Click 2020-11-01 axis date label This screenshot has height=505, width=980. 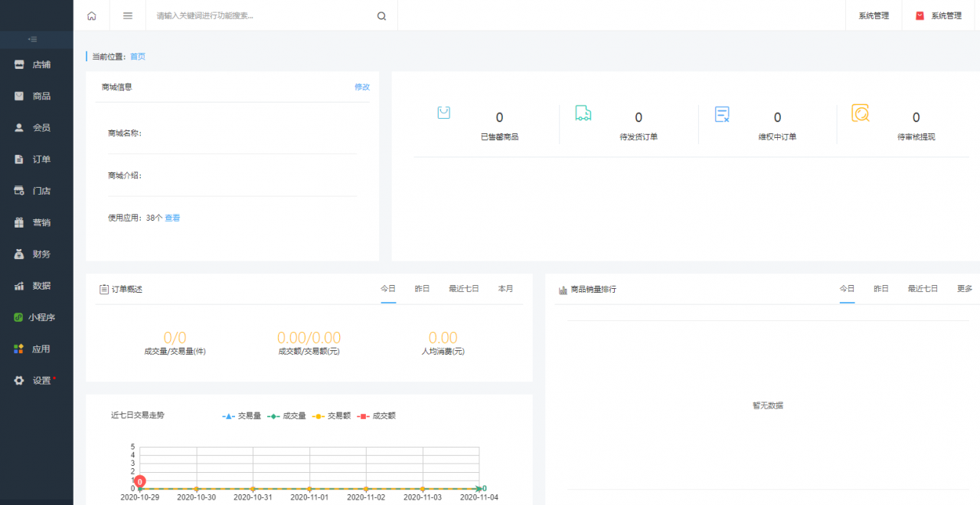pos(309,497)
